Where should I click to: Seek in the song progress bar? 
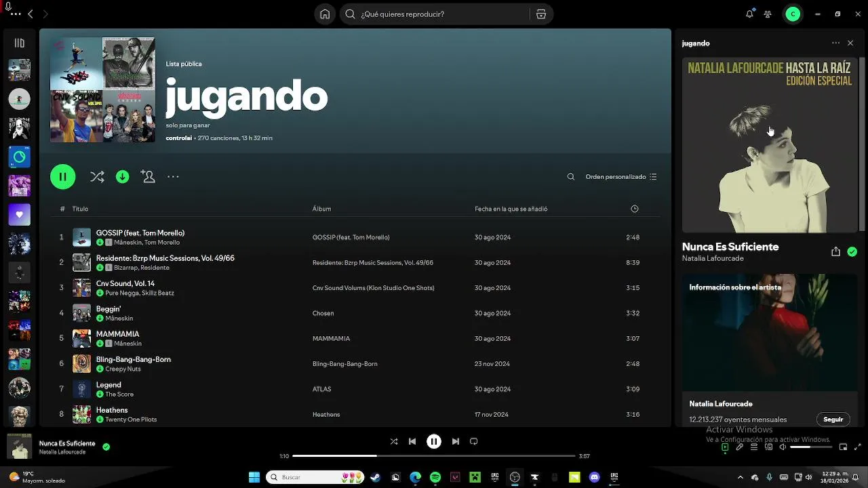pyautogui.click(x=434, y=456)
